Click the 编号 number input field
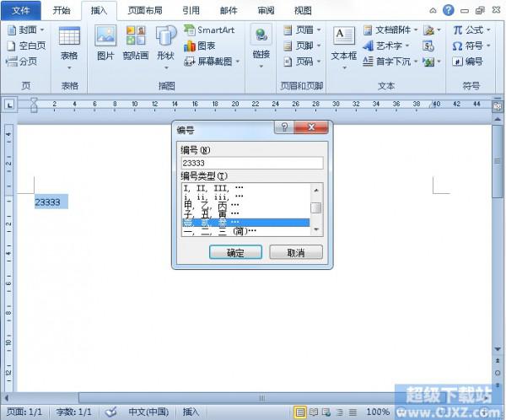The image size is (506, 420). click(252, 163)
